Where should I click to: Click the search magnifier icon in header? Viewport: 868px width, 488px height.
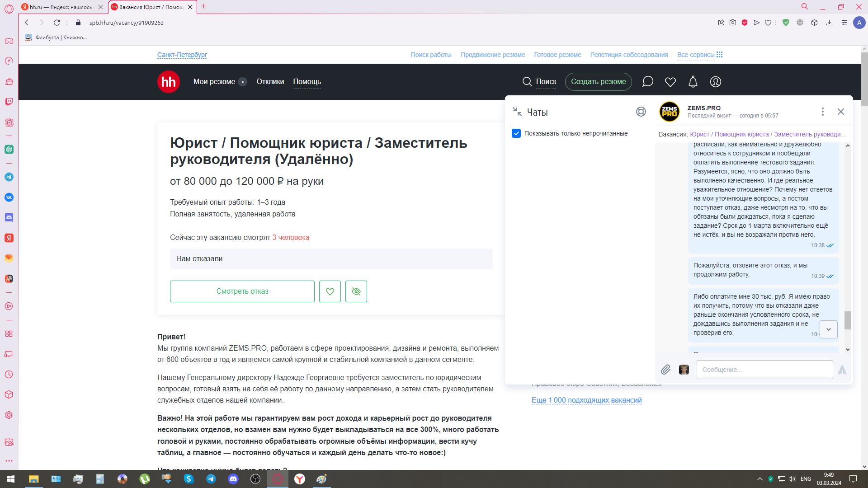coord(527,82)
